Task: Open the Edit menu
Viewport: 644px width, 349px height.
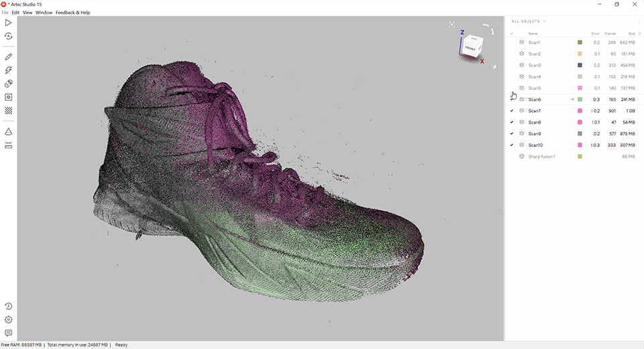Action: coord(15,12)
